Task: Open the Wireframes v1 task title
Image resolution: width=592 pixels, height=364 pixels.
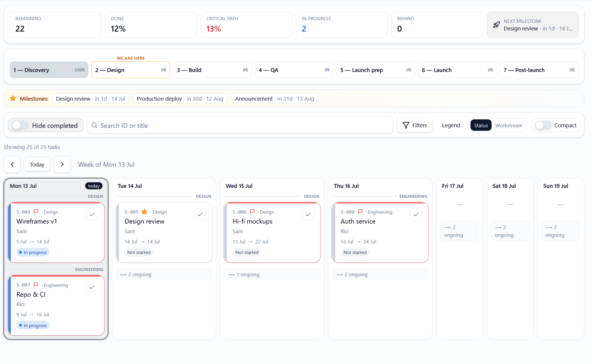Action: 36,221
